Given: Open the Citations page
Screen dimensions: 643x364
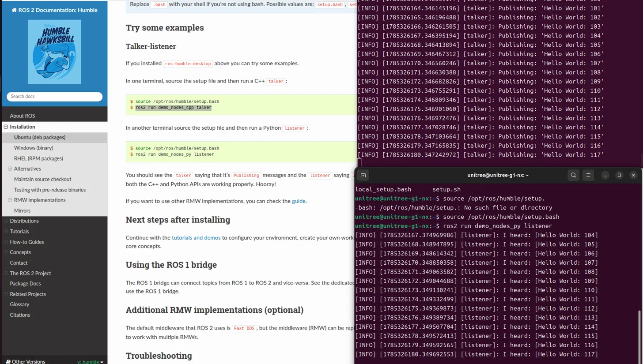Looking at the screenshot, I should pos(20,315).
